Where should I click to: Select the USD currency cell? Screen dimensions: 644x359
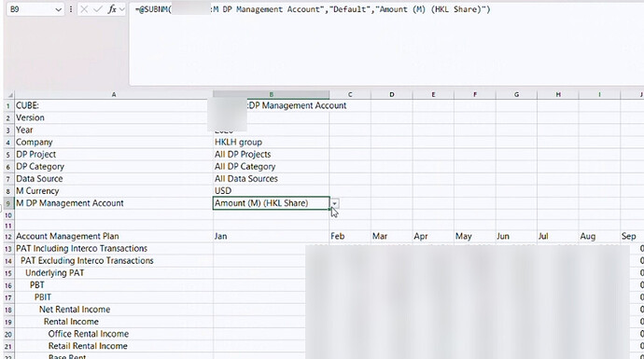pos(271,191)
